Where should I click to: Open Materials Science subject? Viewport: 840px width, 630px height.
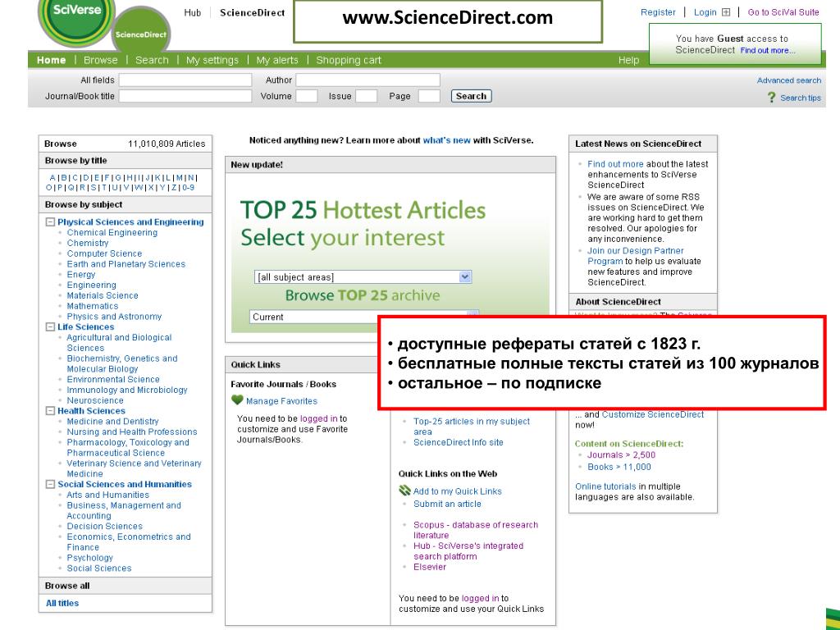(x=103, y=295)
